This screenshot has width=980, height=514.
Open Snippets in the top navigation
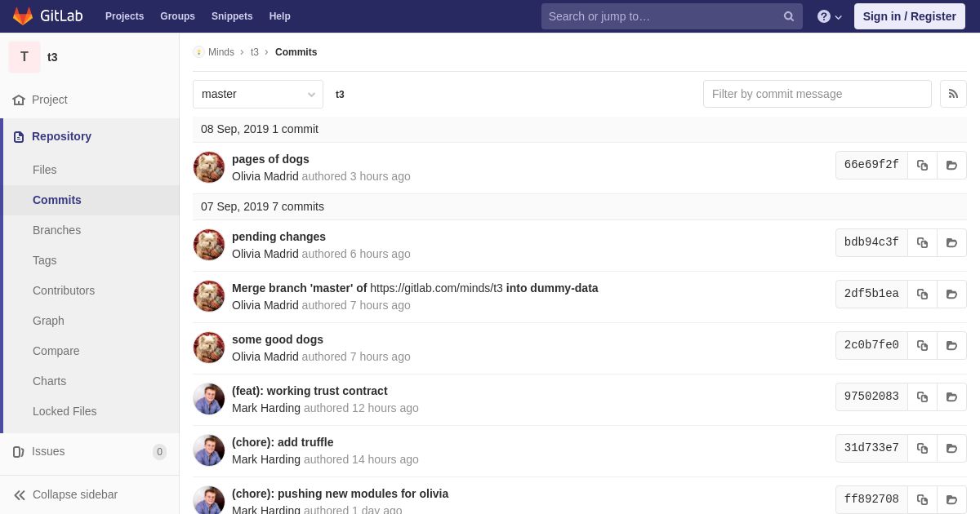click(232, 16)
